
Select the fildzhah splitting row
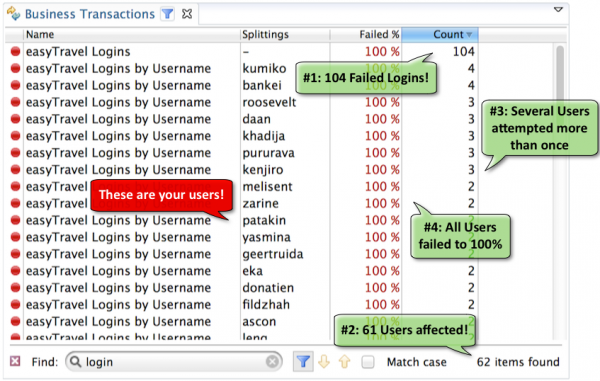click(243, 304)
